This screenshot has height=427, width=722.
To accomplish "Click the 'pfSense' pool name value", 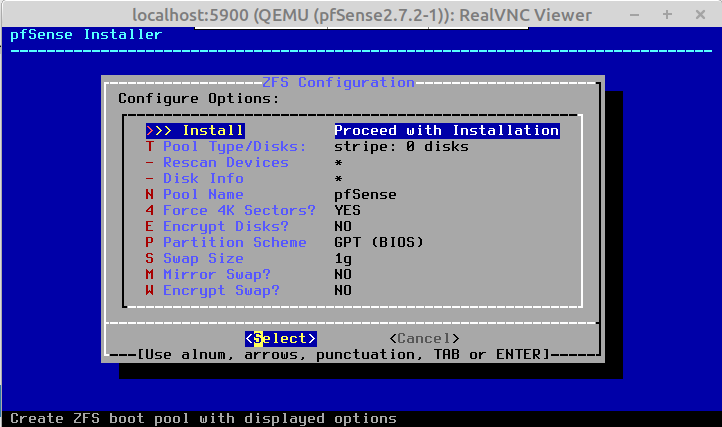I will pos(365,194).
